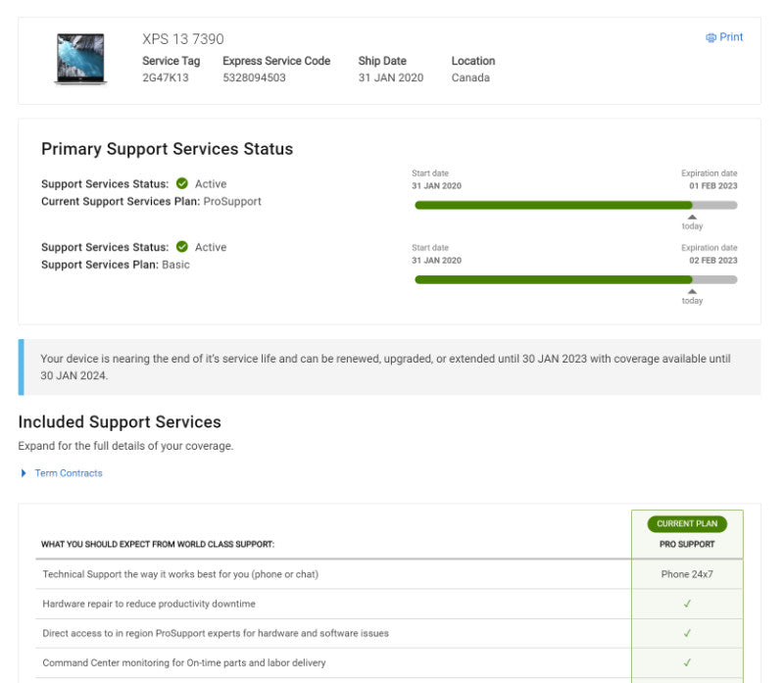Image resolution: width=784 pixels, height=683 pixels.
Task: Click the XPS 13 7390 product title
Action: [183, 39]
